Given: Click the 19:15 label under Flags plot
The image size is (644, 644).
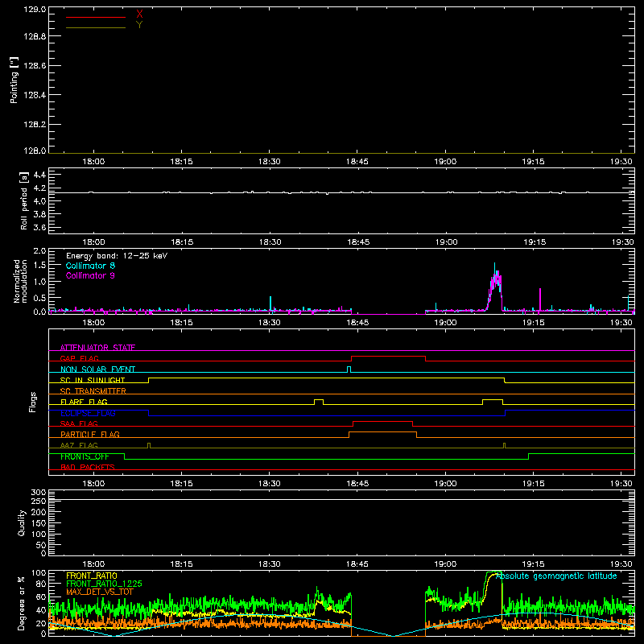Looking at the screenshot, I should [x=534, y=484].
